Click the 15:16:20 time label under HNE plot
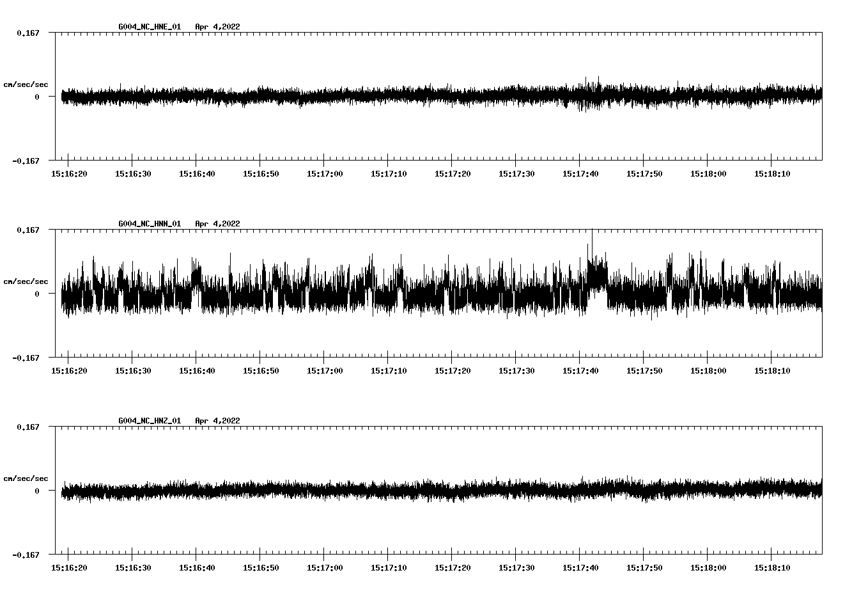Image resolution: width=868 pixels, height=591 pixels. pyautogui.click(x=69, y=174)
